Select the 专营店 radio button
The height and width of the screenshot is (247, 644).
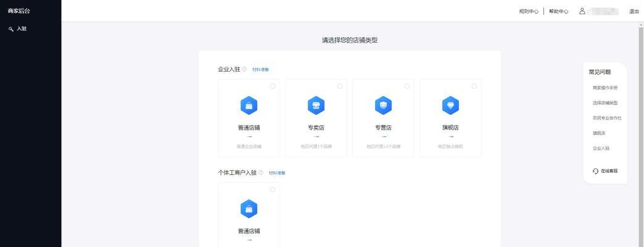(x=407, y=86)
